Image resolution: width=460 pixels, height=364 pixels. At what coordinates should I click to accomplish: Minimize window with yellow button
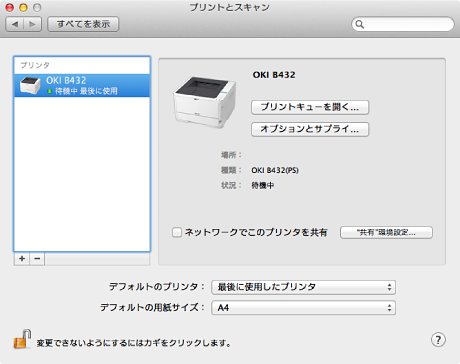click(23, 7)
